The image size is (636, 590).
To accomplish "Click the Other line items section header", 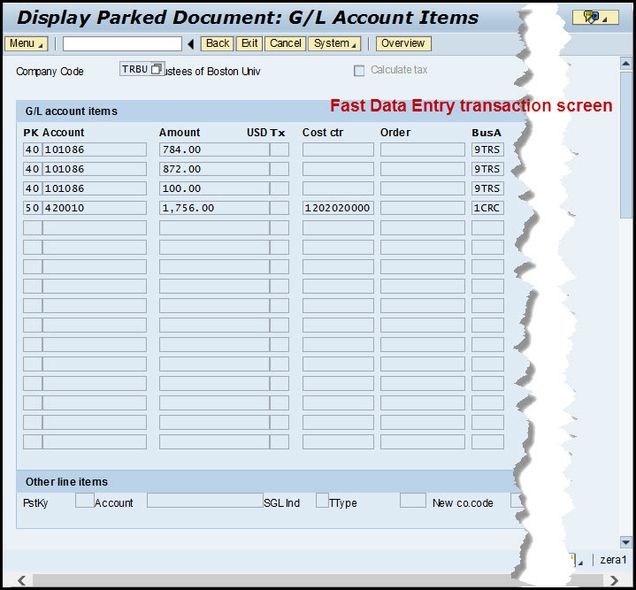I will click(67, 482).
